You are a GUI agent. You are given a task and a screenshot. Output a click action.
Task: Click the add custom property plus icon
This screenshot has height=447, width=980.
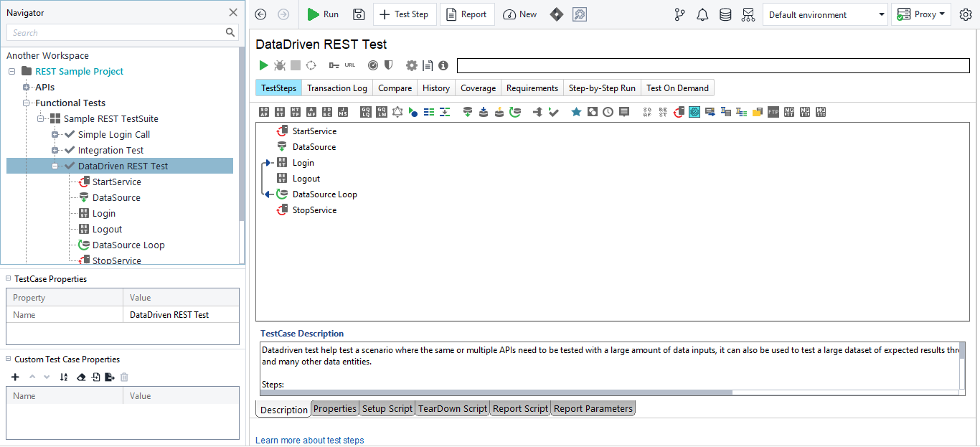[x=15, y=377]
